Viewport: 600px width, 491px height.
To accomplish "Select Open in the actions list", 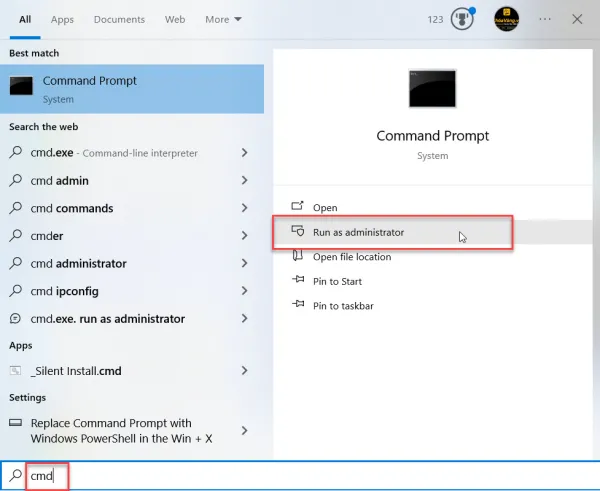I will [x=433, y=207].
